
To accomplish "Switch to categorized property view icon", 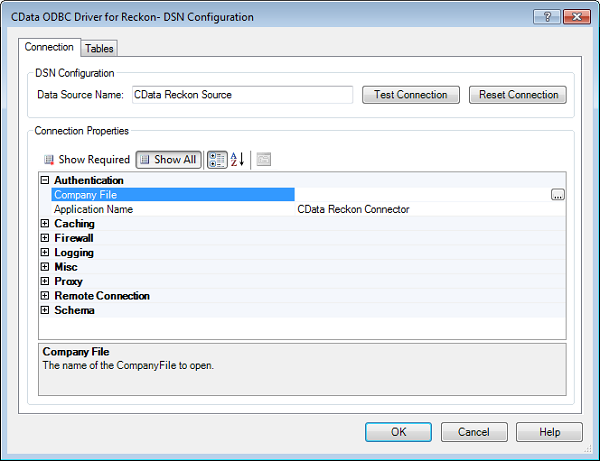I will tap(217, 160).
